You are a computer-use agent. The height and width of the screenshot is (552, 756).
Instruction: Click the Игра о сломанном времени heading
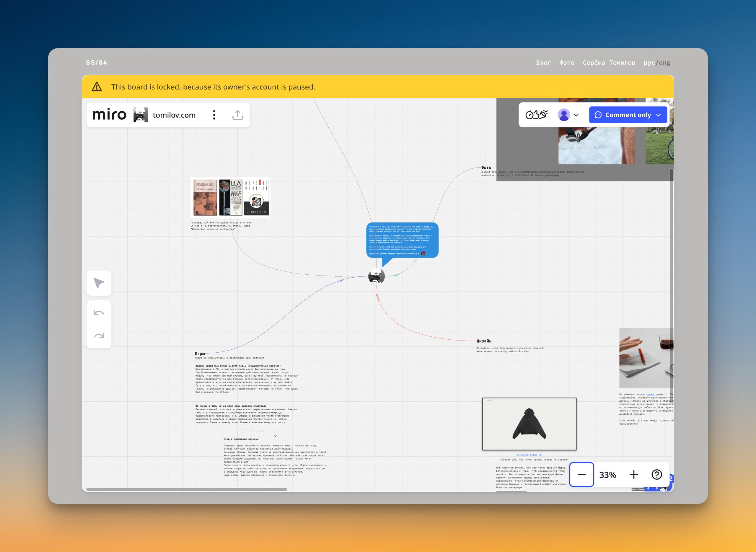tap(241, 439)
